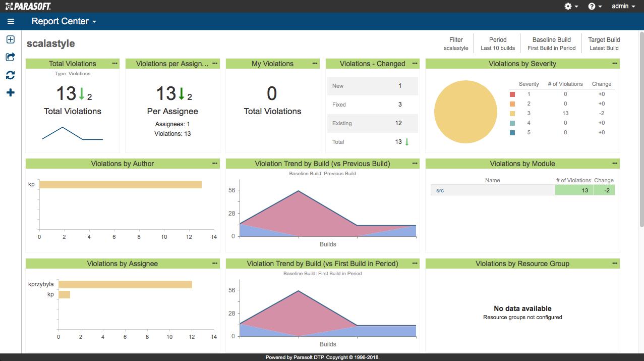Click the 0 in My Violations
The width and height of the screenshot is (644, 361).
click(272, 94)
